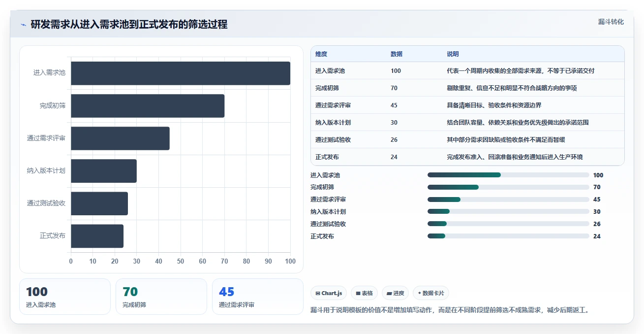Click the lightning icon beside the title
Viewport: 644px width, 334px height.
(23, 25)
